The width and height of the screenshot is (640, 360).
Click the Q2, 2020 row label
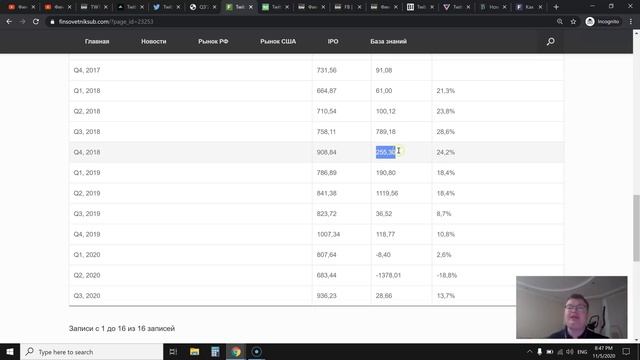click(87, 275)
